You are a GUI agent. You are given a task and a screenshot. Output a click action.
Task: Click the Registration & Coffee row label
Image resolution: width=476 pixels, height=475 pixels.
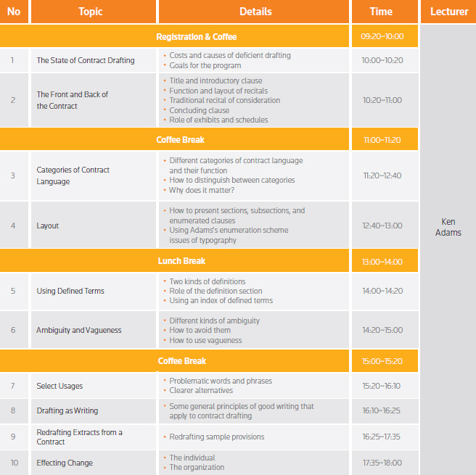tap(196, 36)
